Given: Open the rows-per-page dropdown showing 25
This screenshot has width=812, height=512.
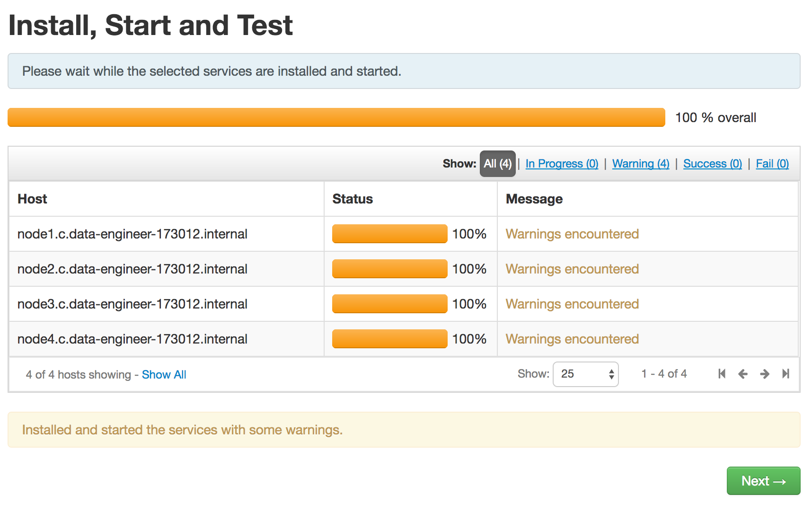Looking at the screenshot, I should [585, 374].
